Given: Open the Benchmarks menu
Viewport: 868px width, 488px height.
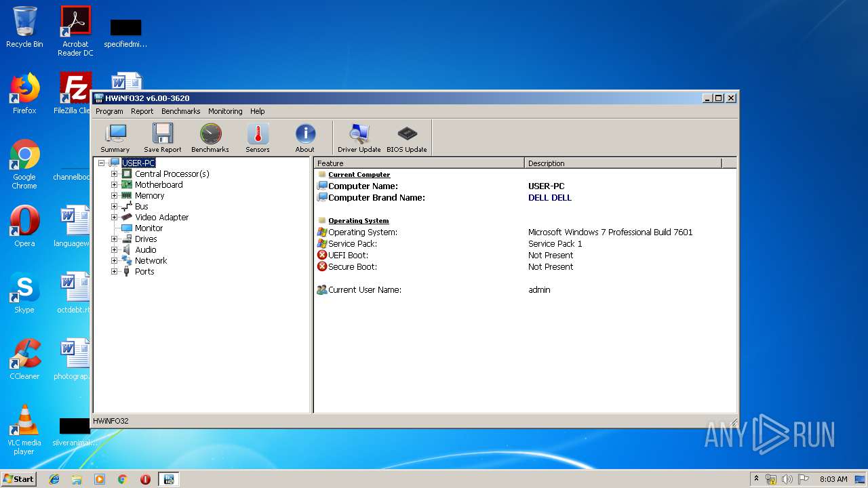Looking at the screenshot, I should click(x=181, y=111).
